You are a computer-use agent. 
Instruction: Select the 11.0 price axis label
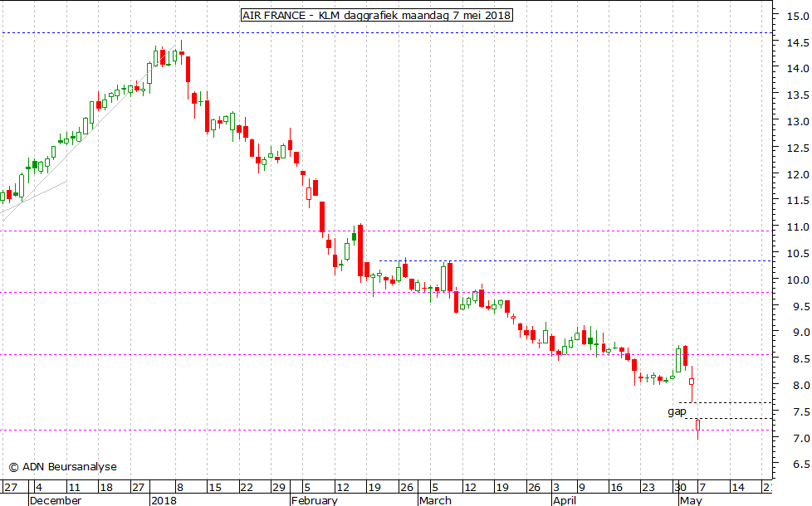(798, 227)
